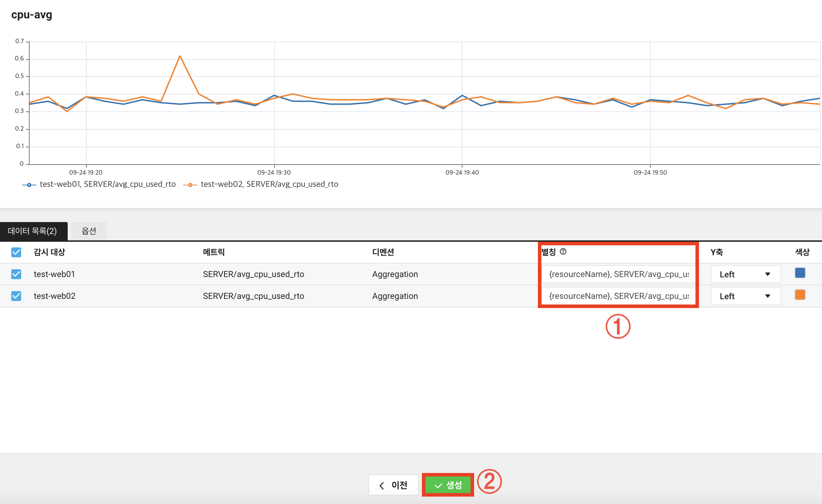The height and width of the screenshot is (504, 822).
Task: Uncheck the test-web02 row checkbox
Action: [x=16, y=296]
